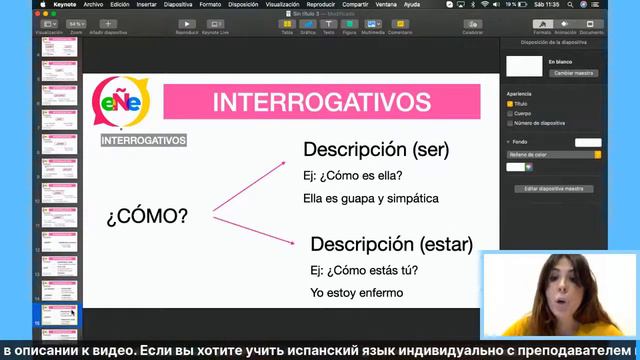Image resolution: width=640 pixels, height=360 pixels.
Task: Open the Edición menu
Action: pyautogui.click(x=120, y=4)
